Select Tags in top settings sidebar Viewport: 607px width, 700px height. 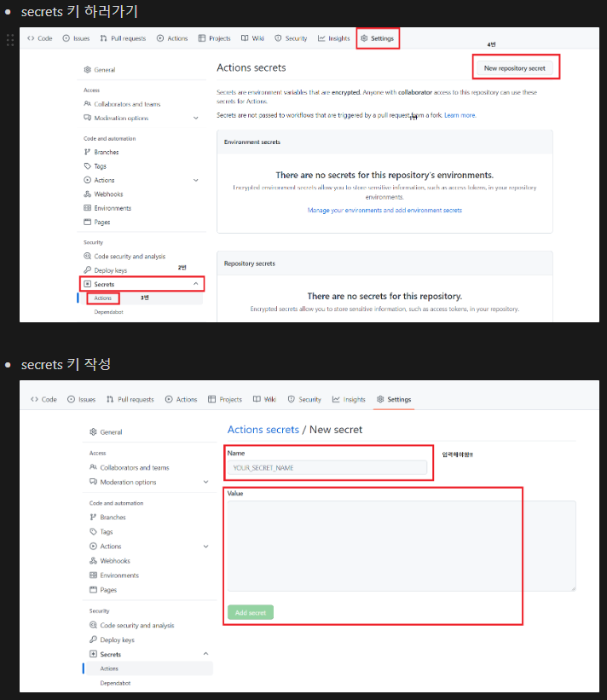coord(95,166)
